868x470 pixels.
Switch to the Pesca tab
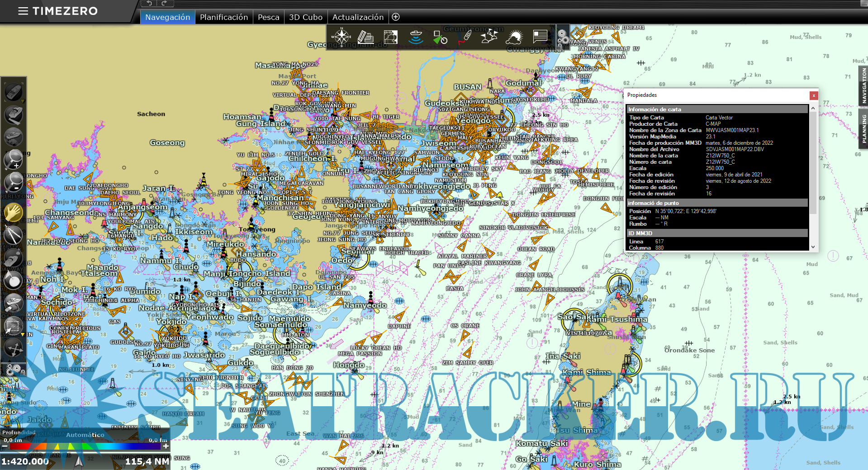pos(268,17)
